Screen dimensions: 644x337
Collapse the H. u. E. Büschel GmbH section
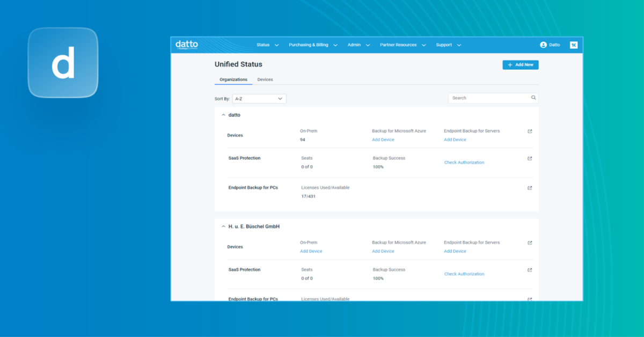click(x=224, y=227)
